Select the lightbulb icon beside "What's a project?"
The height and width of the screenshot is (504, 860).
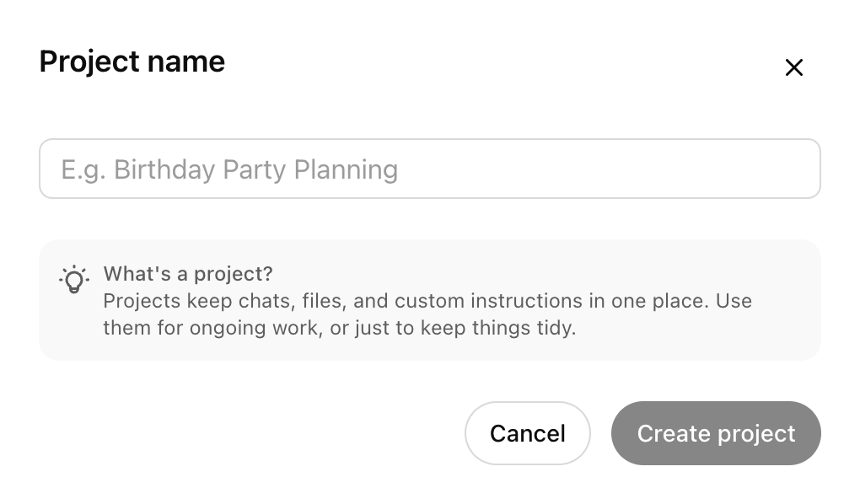(x=74, y=279)
